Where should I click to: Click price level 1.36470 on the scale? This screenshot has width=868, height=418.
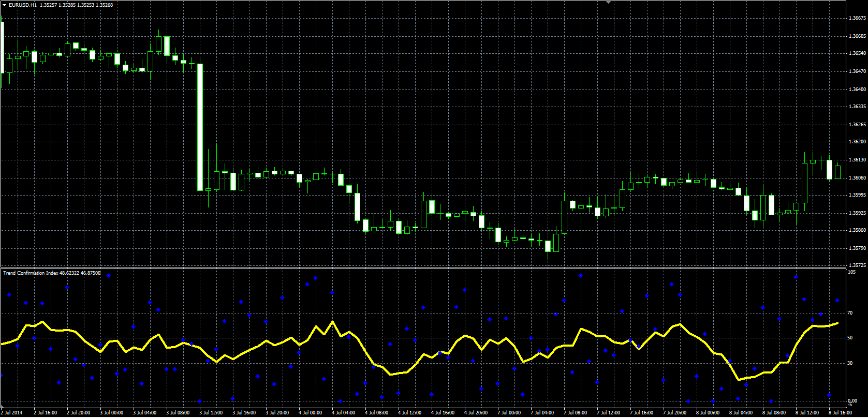(857, 71)
